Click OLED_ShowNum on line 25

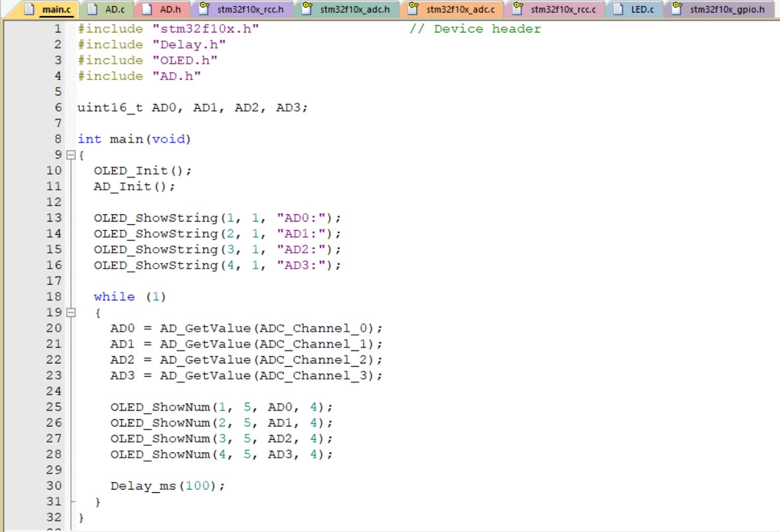[160, 407]
